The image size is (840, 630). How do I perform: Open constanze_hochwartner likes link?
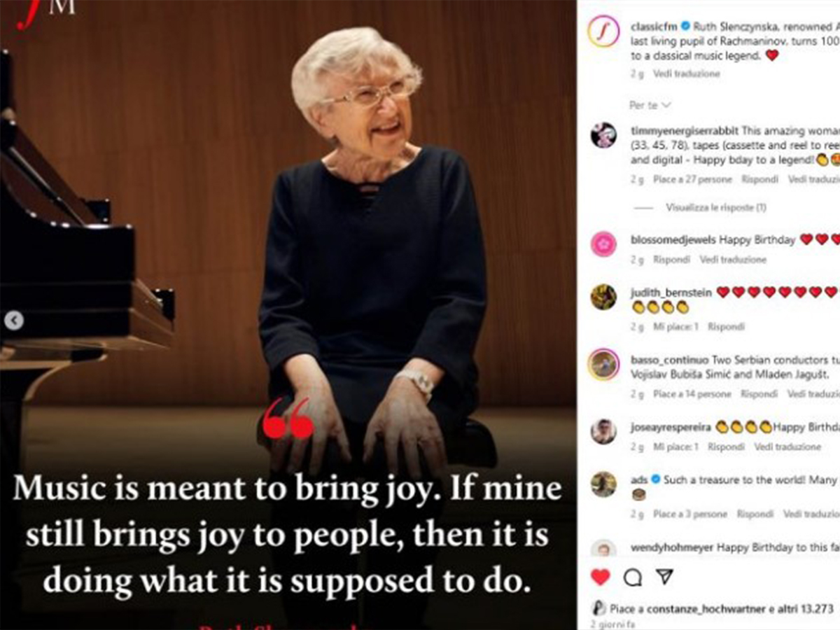point(706,608)
